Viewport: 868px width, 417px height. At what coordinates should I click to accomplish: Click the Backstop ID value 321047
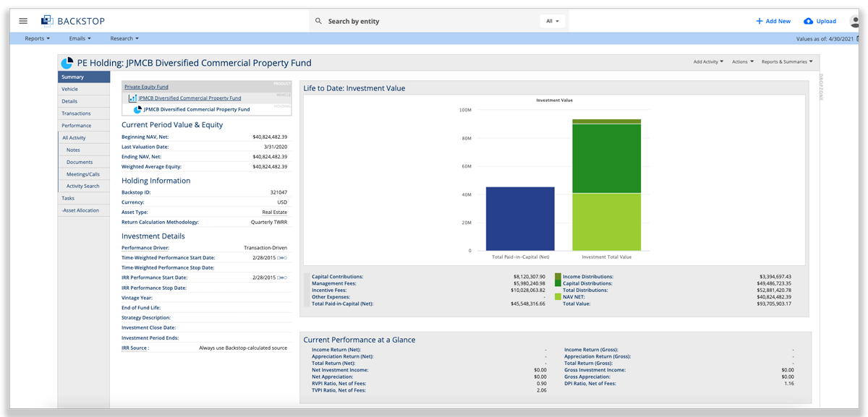point(278,192)
